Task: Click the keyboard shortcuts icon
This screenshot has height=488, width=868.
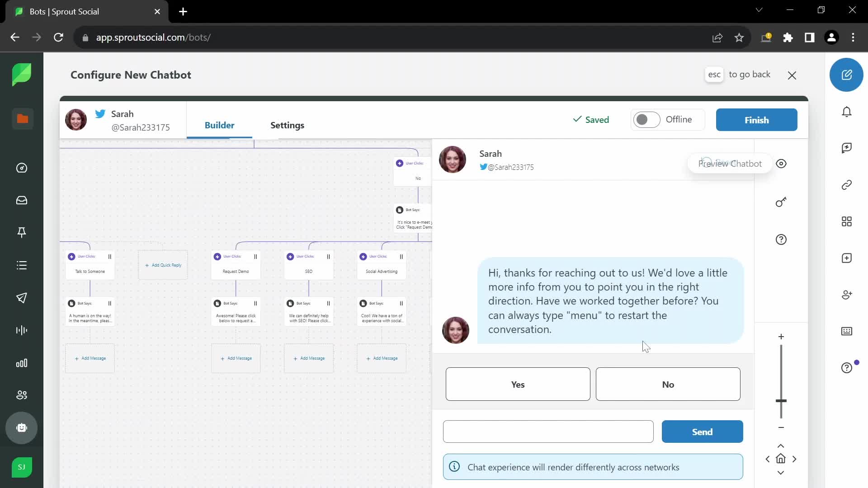Action: [x=847, y=331]
